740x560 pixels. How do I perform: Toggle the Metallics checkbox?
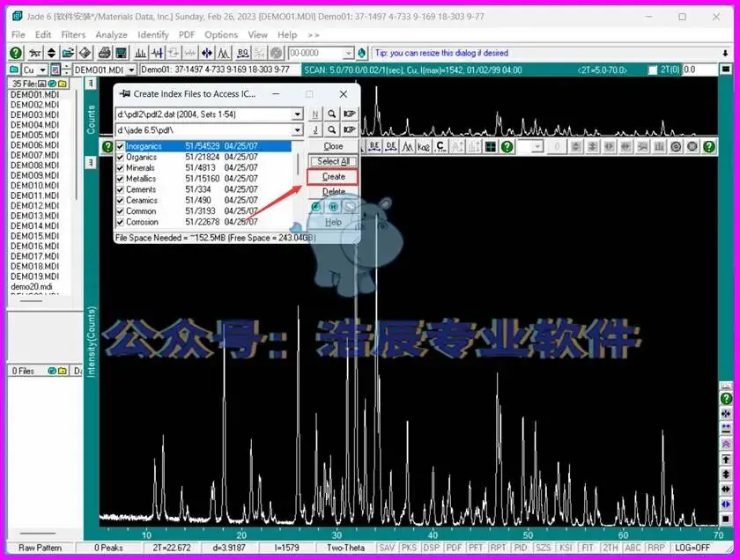[121, 179]
